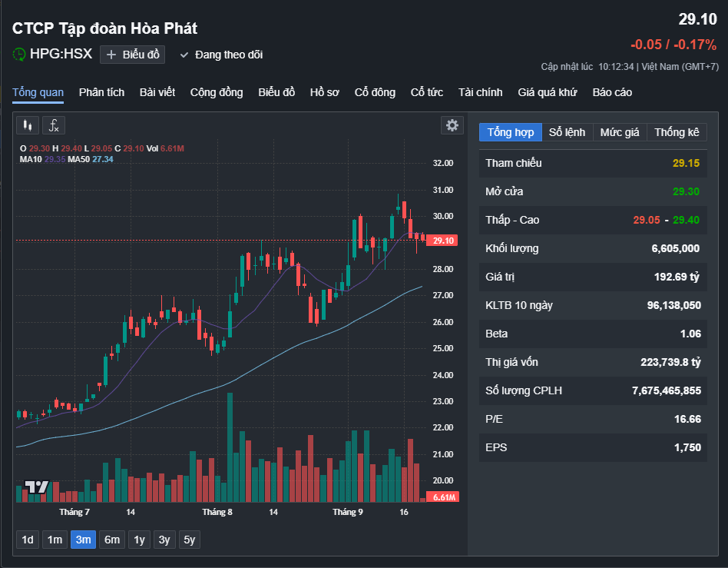Open the candlestick chart type icon

[x=28, y=125]
